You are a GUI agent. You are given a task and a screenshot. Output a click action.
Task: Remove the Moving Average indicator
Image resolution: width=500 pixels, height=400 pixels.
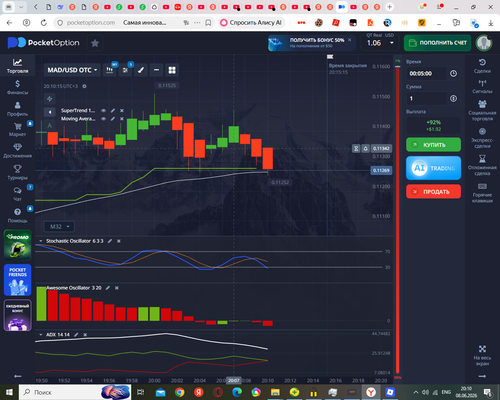tap(122, 119)
